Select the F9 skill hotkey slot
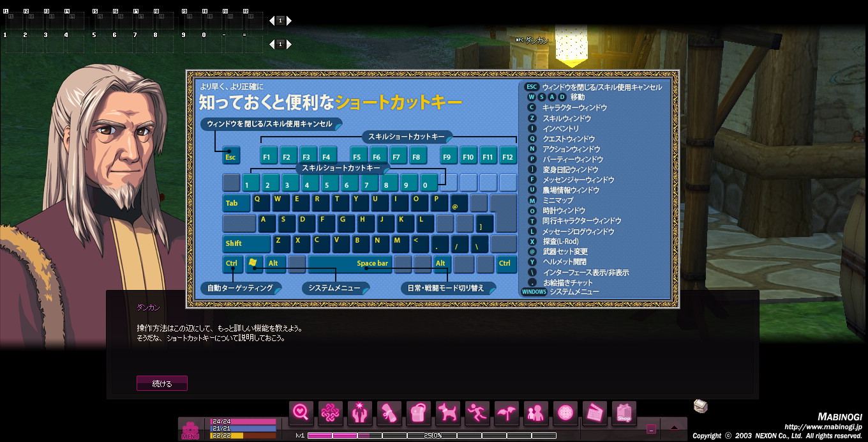Image resolution: width=868 pixels, height=442 pixels. coord(191,19)
